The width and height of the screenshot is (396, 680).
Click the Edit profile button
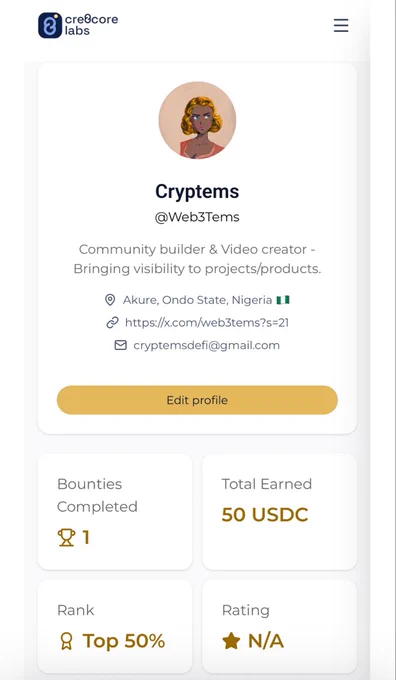pyautogui.click(x=197, y=400)
